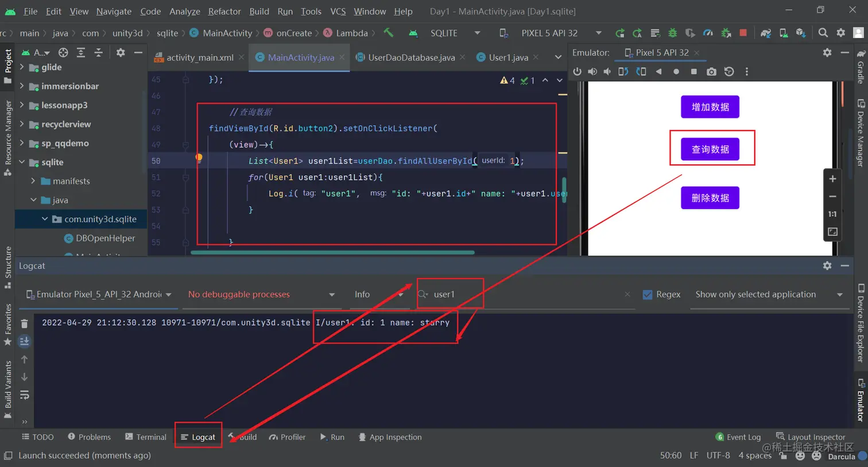Click the red Stop button in the toolbar
This screenshot has height=467, width=868.
point(743,33)
